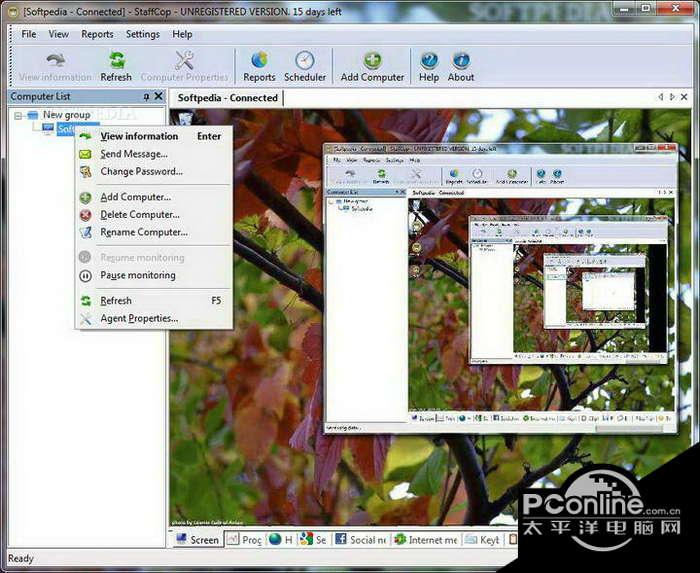This screenshot has height=573, width=700.
Task: Click the tools icon beside Agent Properties
Action: pyautogui.click(x=85, y=318)
